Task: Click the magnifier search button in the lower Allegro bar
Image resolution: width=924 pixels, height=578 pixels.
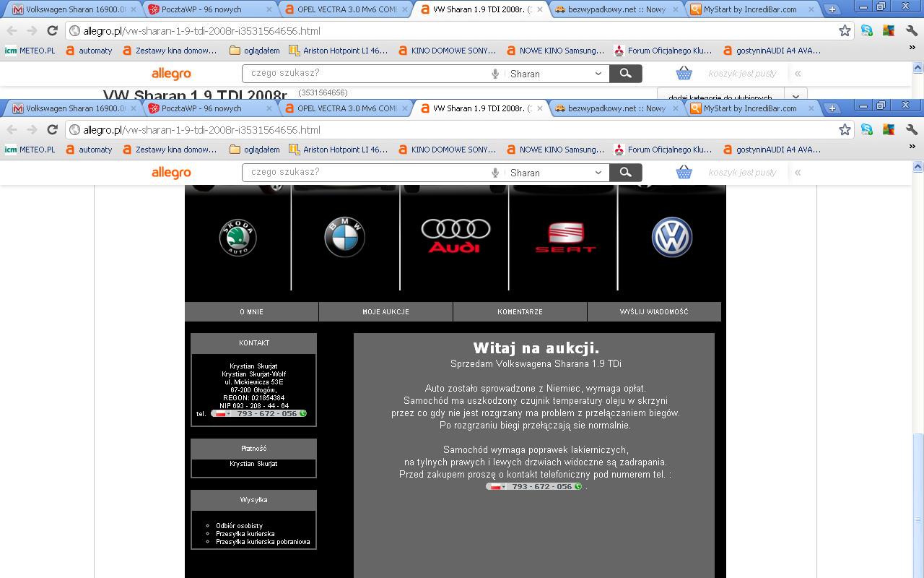Action: (x=626, y=173)
